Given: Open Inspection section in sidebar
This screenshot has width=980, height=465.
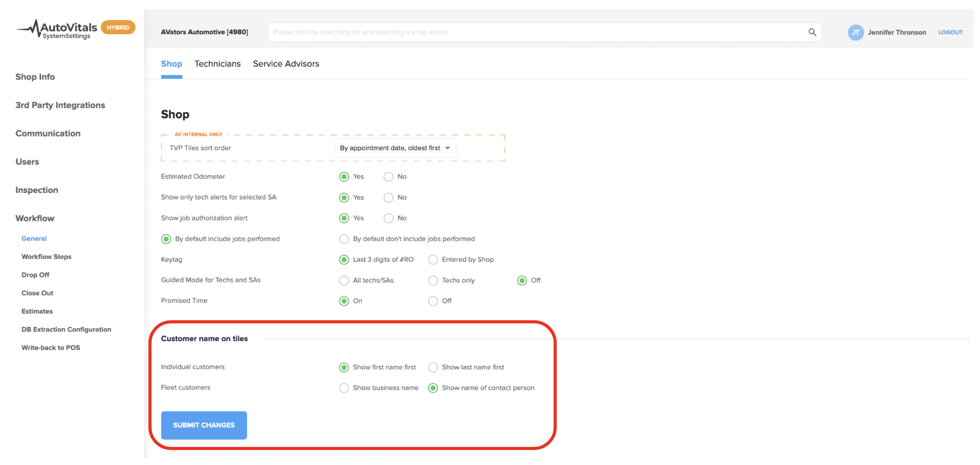Looking at the screenshot, I should click(36, 190).
